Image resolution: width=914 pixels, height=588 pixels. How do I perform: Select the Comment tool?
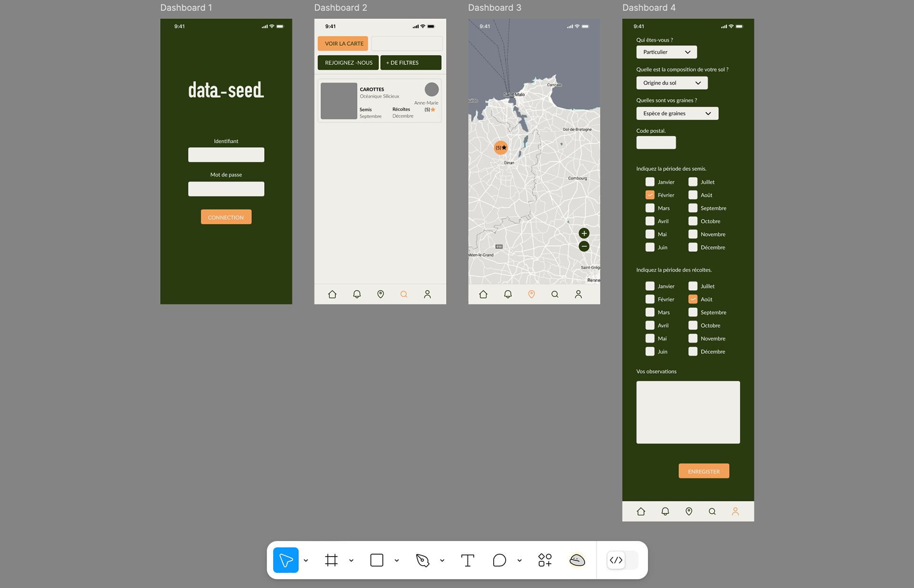click(499, 560)
